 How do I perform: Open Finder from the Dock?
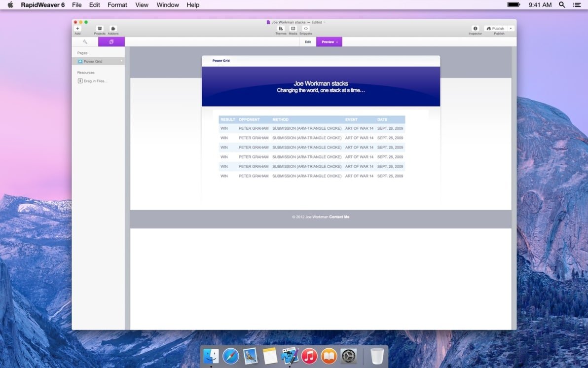[x=211, y=356]
